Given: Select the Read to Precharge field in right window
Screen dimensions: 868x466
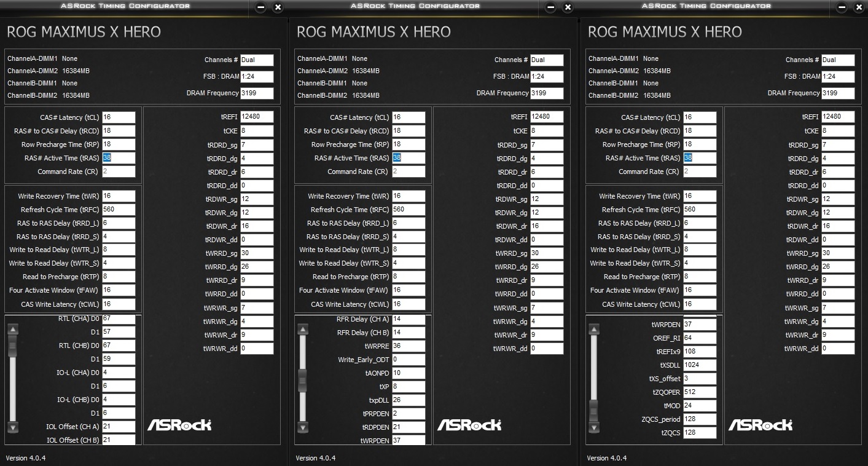Looking at the screenshot, I should (700, 277).
